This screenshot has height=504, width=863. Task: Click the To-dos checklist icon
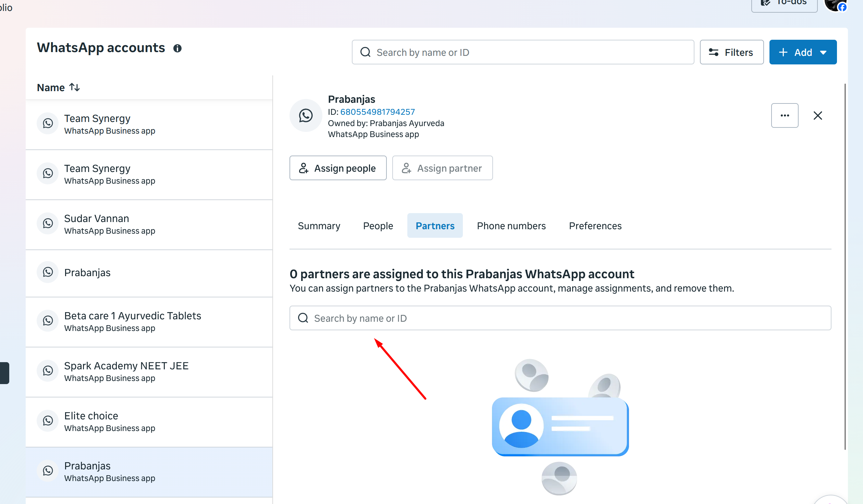(x=765, y=3)
